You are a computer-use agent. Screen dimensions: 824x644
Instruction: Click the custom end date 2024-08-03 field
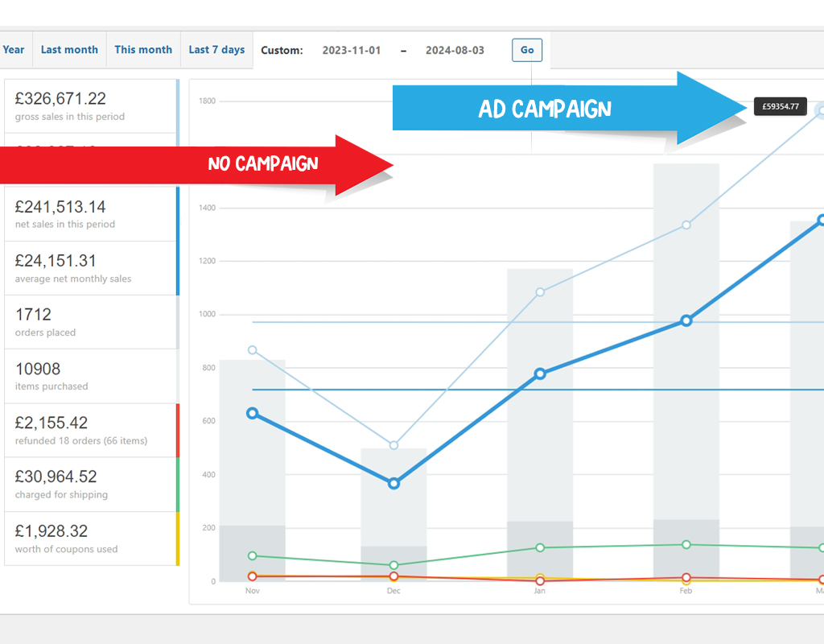pos(455,50)
